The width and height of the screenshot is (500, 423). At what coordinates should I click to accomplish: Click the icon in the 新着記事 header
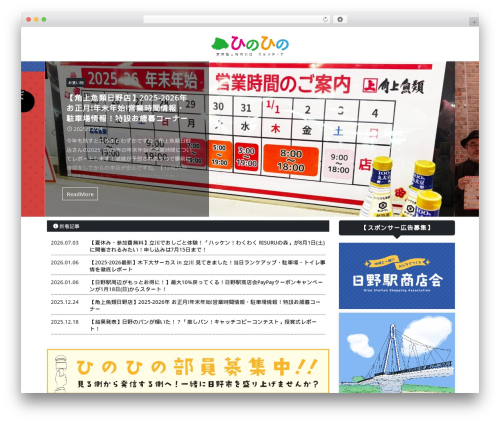[55, 226]
